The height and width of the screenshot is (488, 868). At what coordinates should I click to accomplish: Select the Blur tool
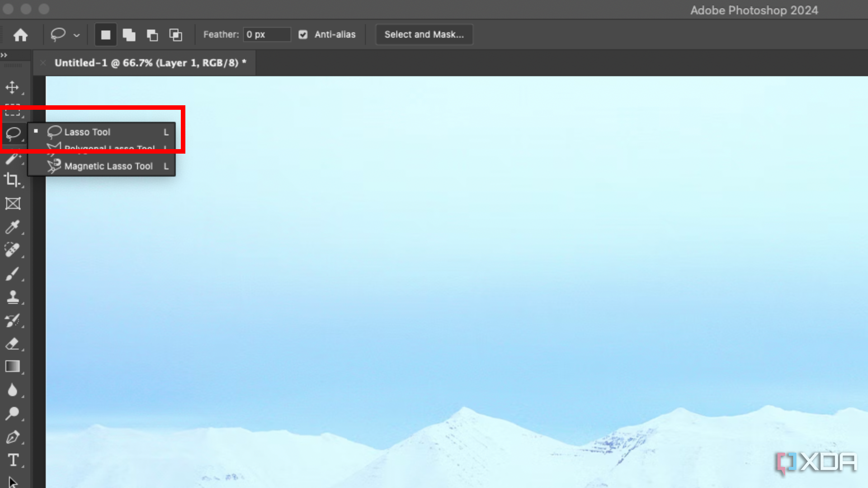coord(13,390)
